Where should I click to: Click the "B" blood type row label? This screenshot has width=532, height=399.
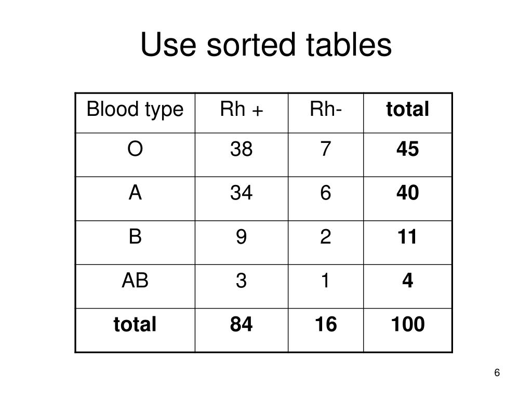point(135,237)
